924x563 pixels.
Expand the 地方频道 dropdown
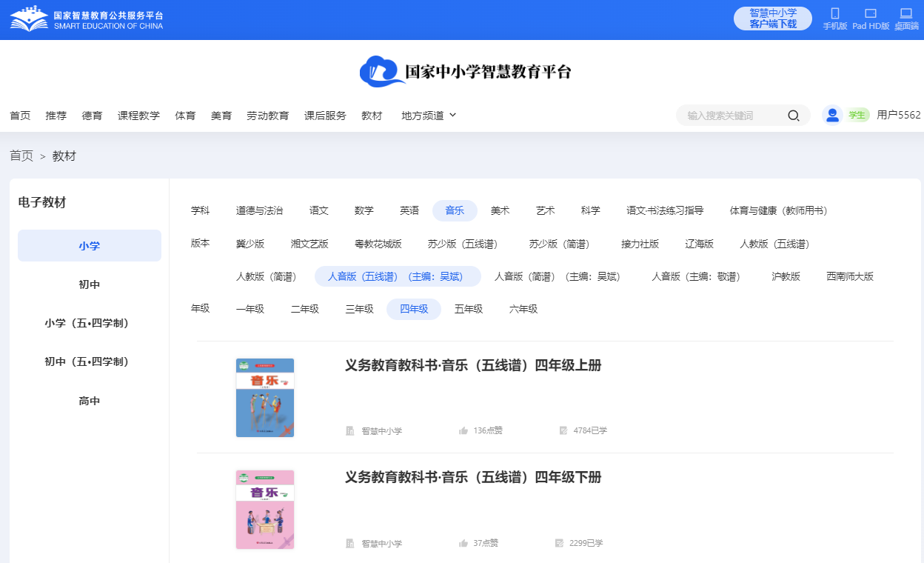click(x=429, y=116)
